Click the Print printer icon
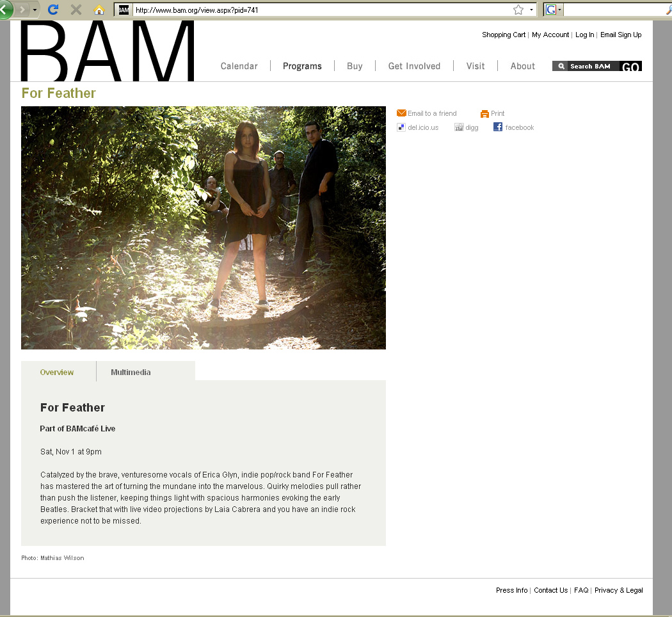672x617 pixels. click(x=484, y=113)
